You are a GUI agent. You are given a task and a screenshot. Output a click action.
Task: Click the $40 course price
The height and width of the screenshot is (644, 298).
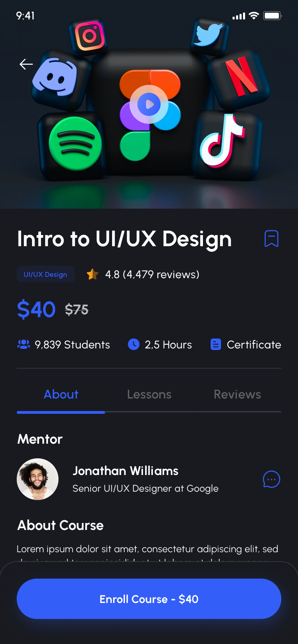coord(36,309)
